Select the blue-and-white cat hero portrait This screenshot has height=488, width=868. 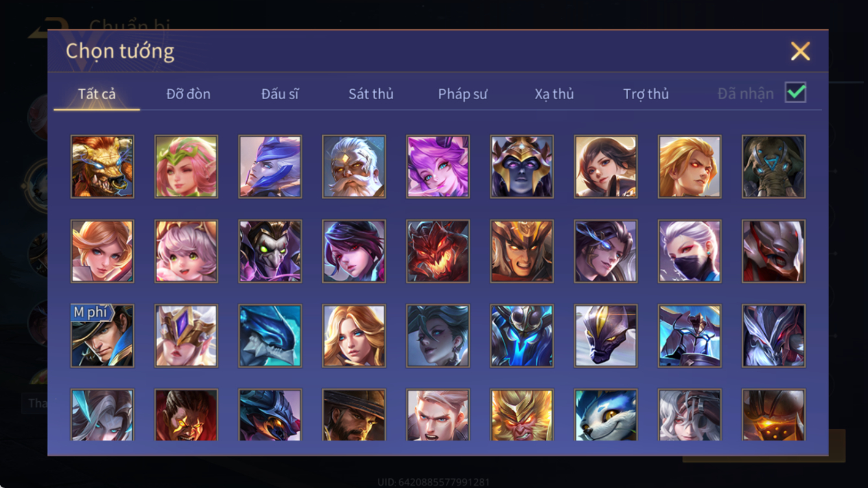coord(605,415)
